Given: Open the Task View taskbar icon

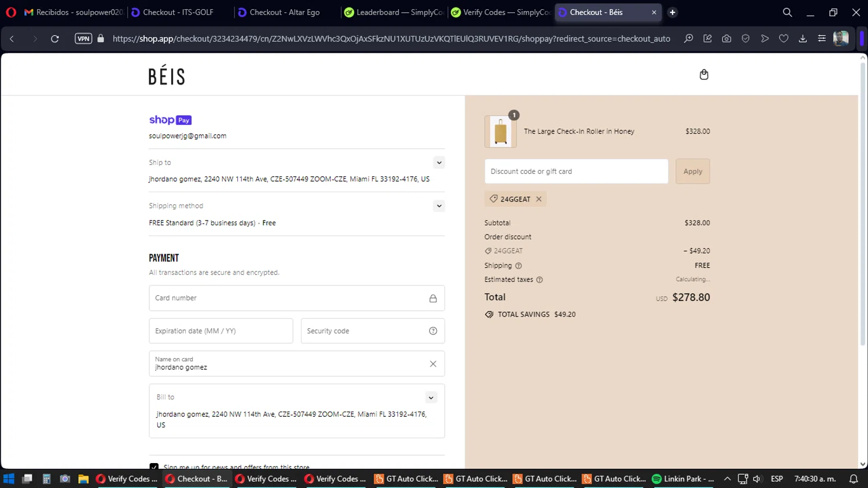Looking at the screenshot, I should coord(27,479).
